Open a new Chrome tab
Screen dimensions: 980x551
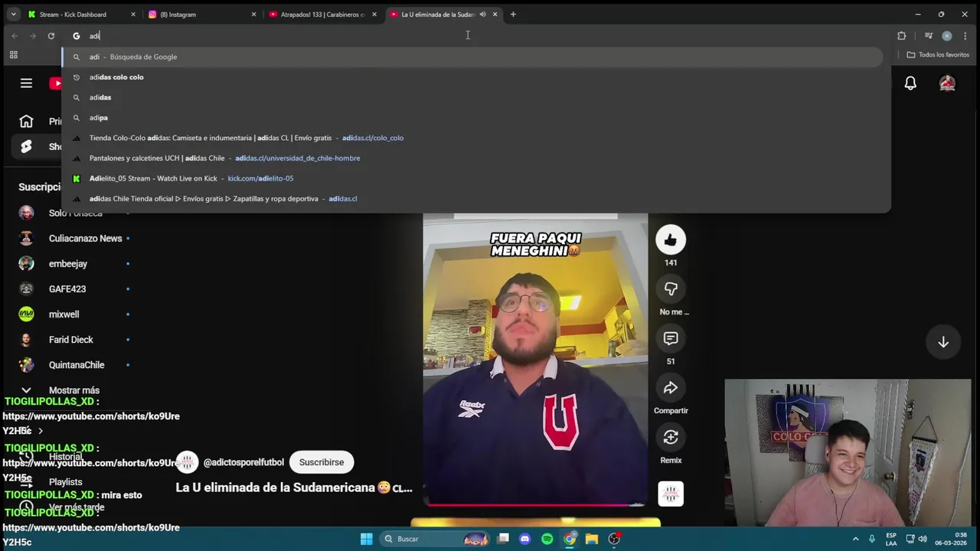tap(513, 15)
